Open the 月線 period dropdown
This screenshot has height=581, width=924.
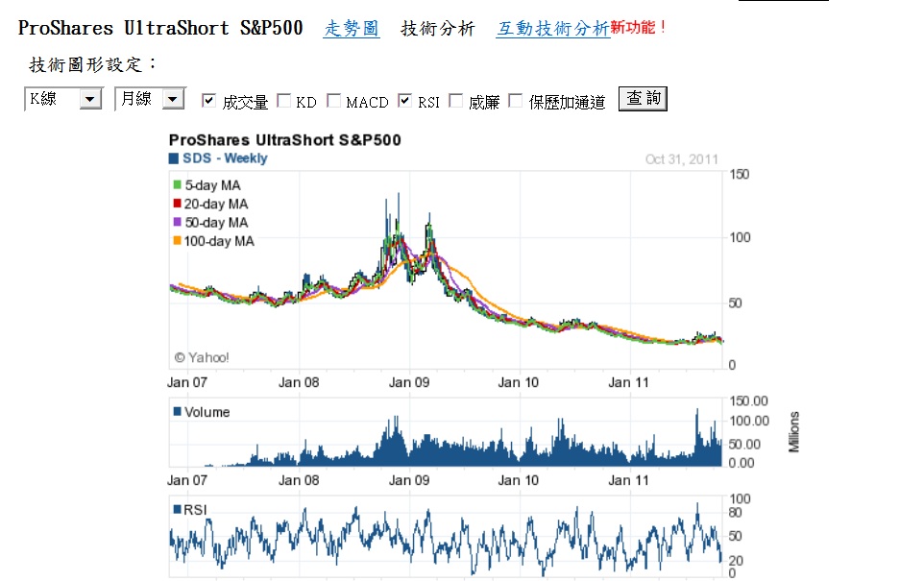(150, 99)
